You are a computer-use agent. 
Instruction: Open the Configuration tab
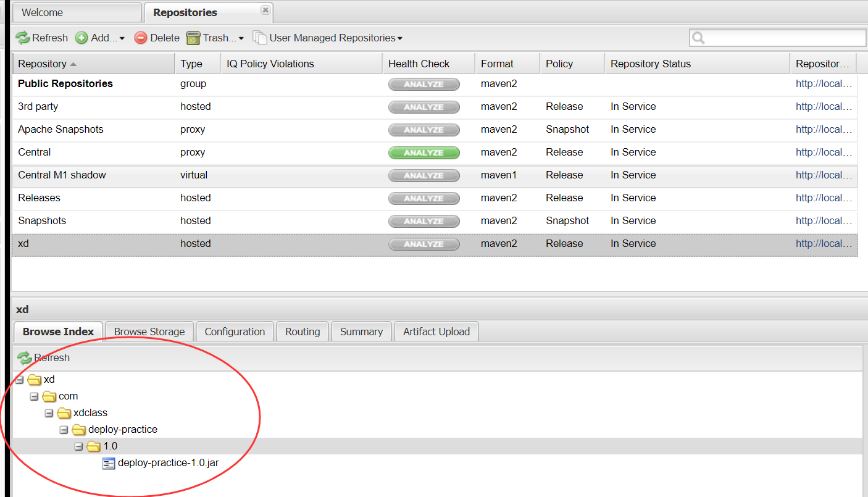click(x=235, y=332)
